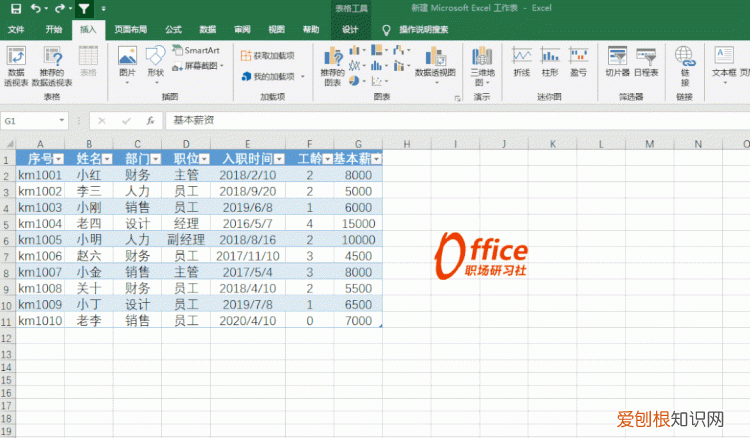Switch to the 数据 (Data) tab
This screenshot has height=438, width=750.
pos(208,30)
